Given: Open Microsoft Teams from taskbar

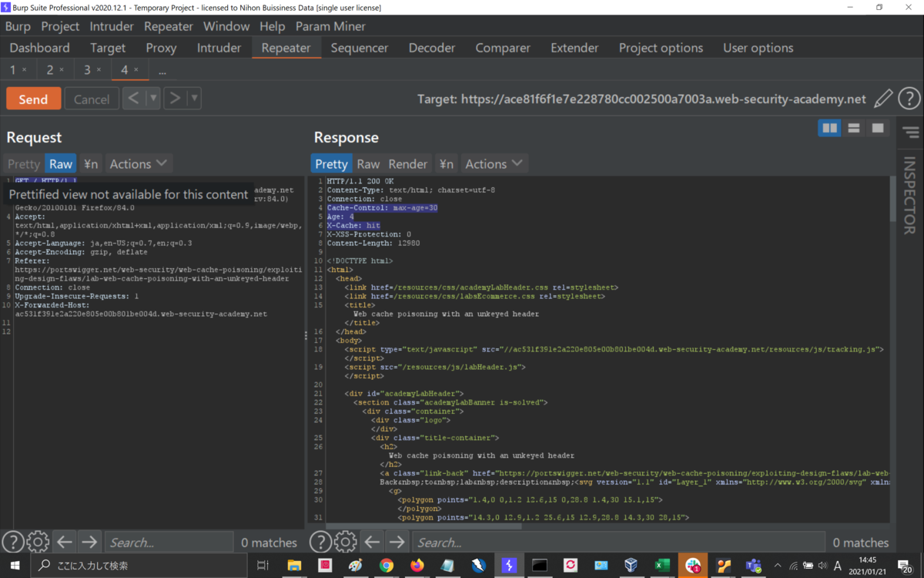Looking at the screenshot, I should click(753, 566).
